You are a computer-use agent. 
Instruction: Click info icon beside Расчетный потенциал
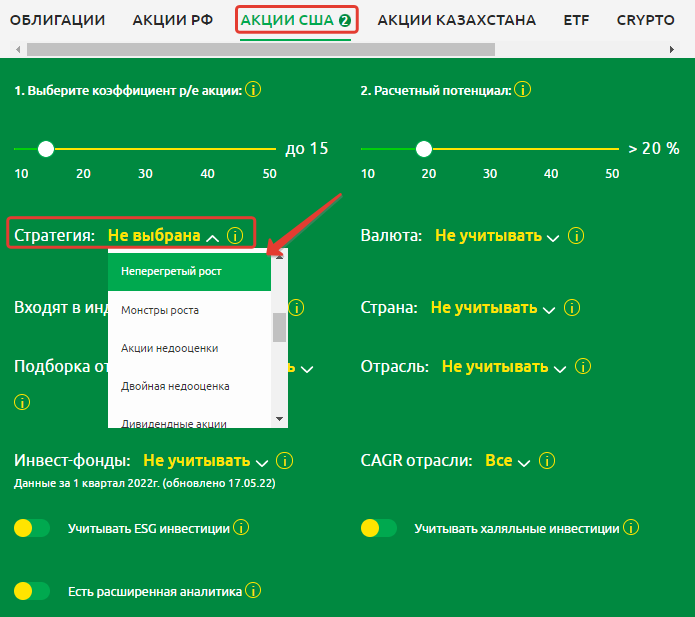tap(522, 90)
